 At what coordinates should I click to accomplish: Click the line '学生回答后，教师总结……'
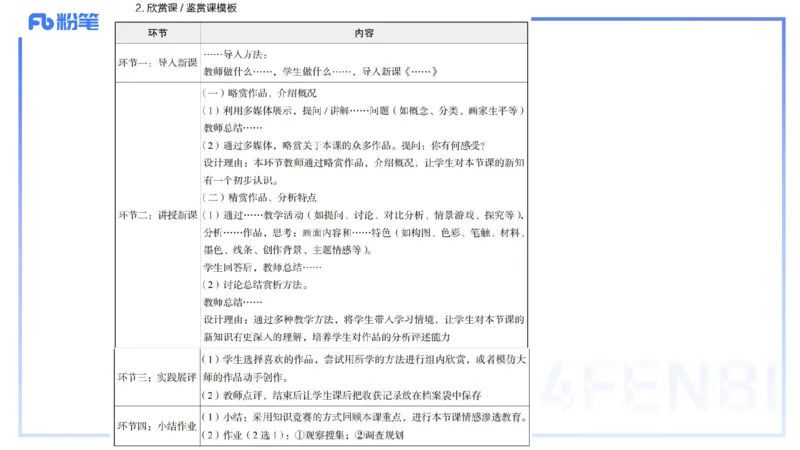263,267
